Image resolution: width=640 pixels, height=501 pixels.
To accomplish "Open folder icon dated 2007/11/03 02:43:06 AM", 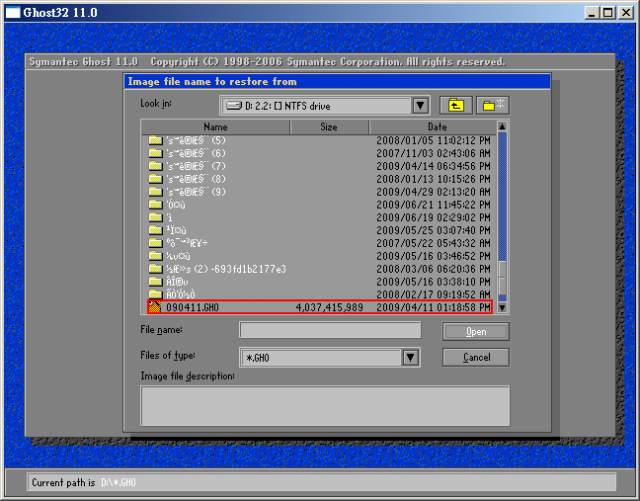I will (x=155, y=153).
